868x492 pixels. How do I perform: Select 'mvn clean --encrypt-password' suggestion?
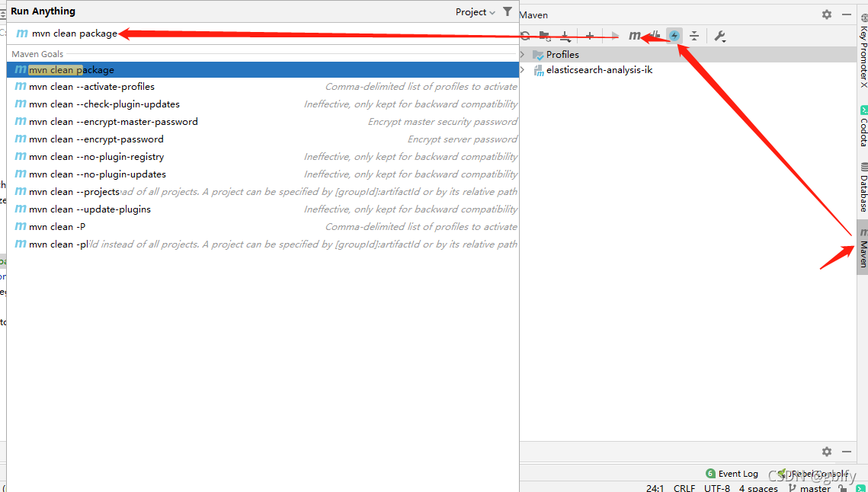pos(263,139)
